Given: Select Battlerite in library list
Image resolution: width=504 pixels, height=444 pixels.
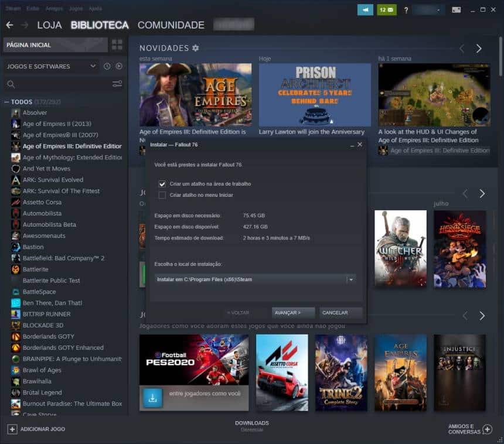Looking at the screenshot, I should 35,269.
